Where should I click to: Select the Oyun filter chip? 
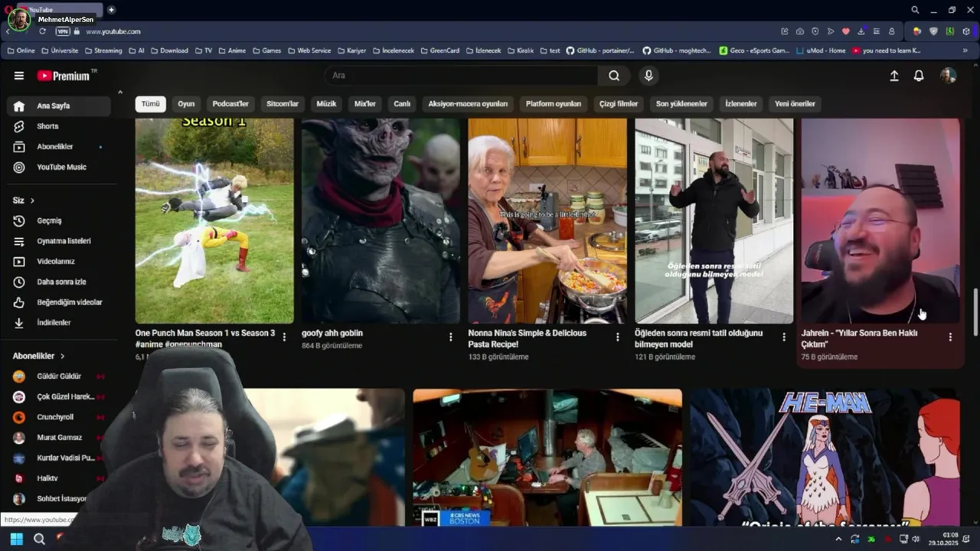[x=186, y=104]
